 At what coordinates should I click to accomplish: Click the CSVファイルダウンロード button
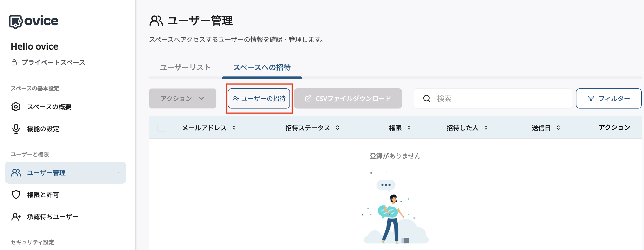pos(348,98)
